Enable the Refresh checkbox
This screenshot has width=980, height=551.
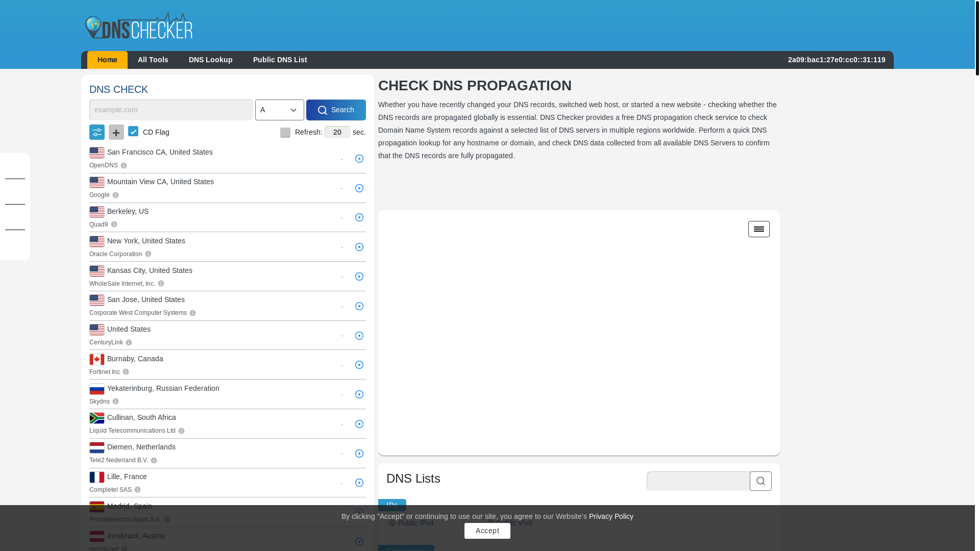pyautogui.click(x=285, y=133)
